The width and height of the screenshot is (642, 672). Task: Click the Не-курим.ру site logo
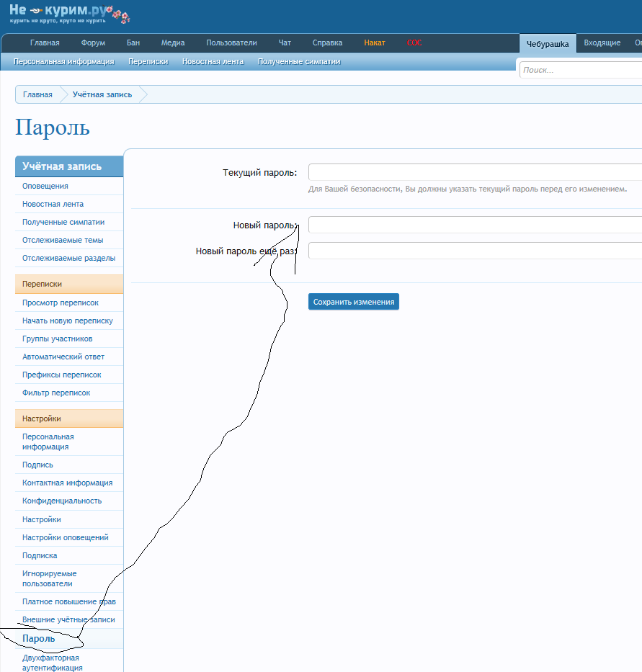coord(68,14)
